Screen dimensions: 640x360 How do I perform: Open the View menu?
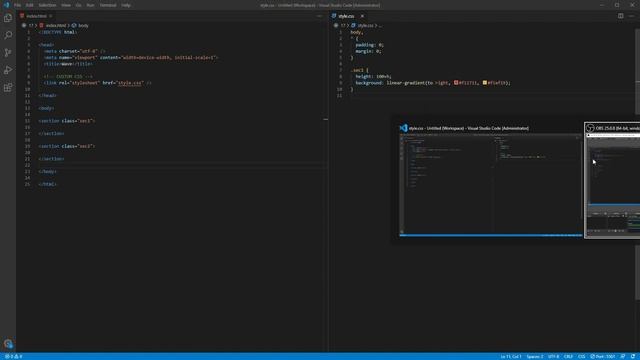pos(66,5)
